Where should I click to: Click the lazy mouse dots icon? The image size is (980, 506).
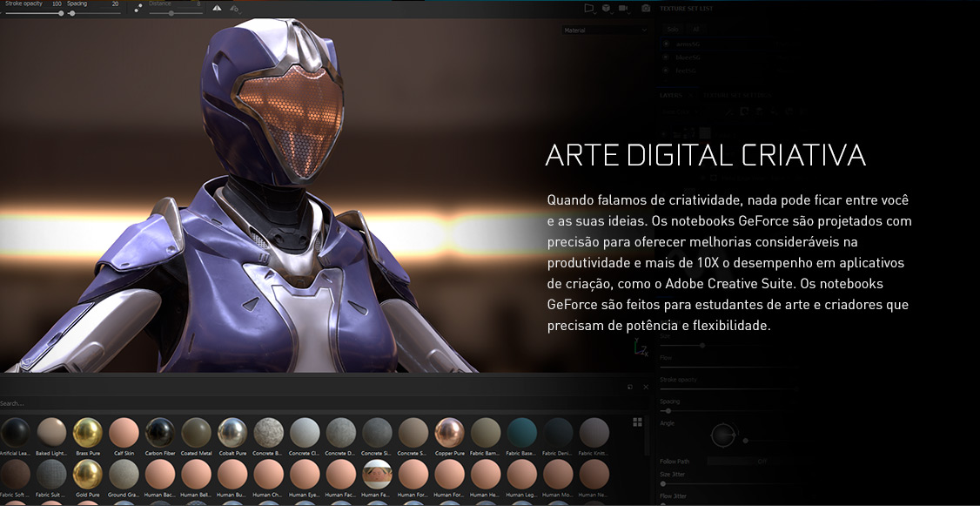[138, 8]
